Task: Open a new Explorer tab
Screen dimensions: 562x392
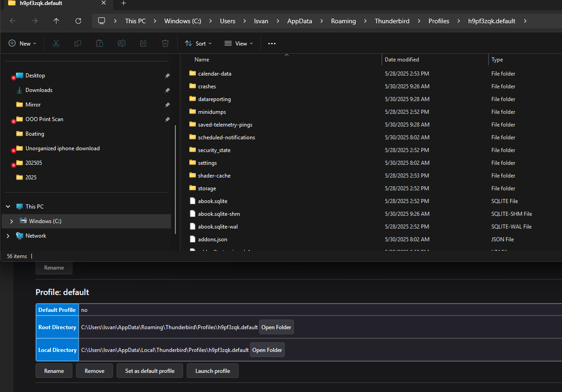Action: coord(123,3)
